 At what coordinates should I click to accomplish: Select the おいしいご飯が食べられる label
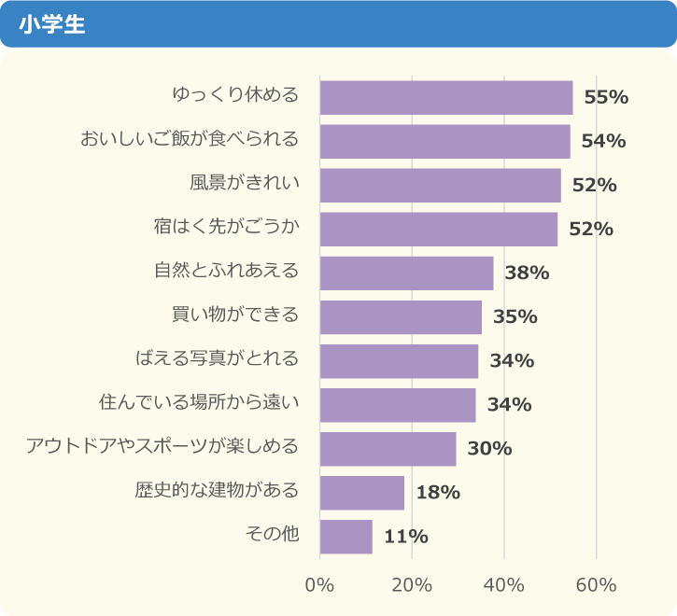190,140
